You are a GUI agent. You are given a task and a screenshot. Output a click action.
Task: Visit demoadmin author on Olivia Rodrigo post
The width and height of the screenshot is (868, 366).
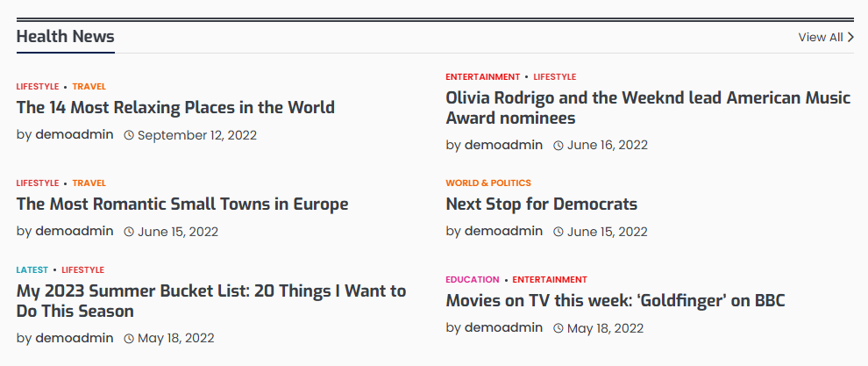tap(503, 146)
